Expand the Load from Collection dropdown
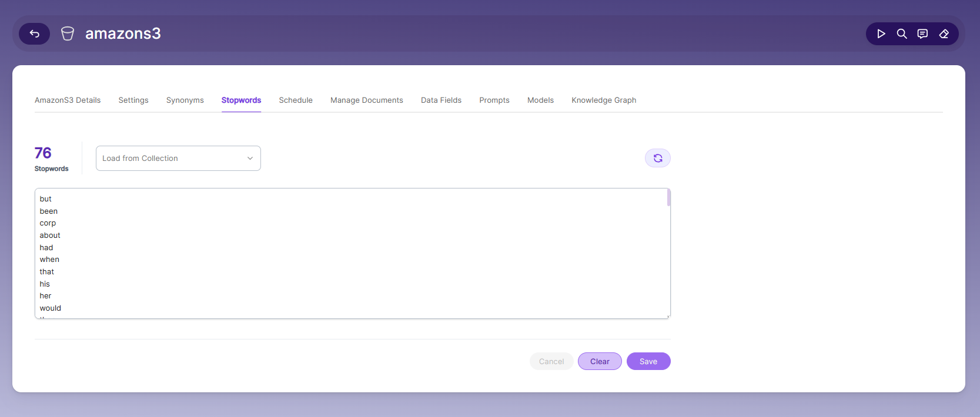This screenshot has height=417, width=980. point(178,159)
